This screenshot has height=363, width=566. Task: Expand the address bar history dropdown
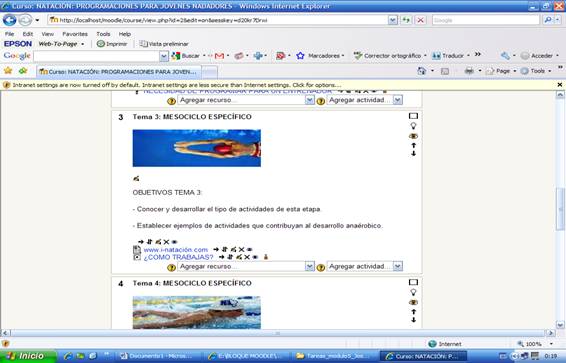(x=393, y=20)
